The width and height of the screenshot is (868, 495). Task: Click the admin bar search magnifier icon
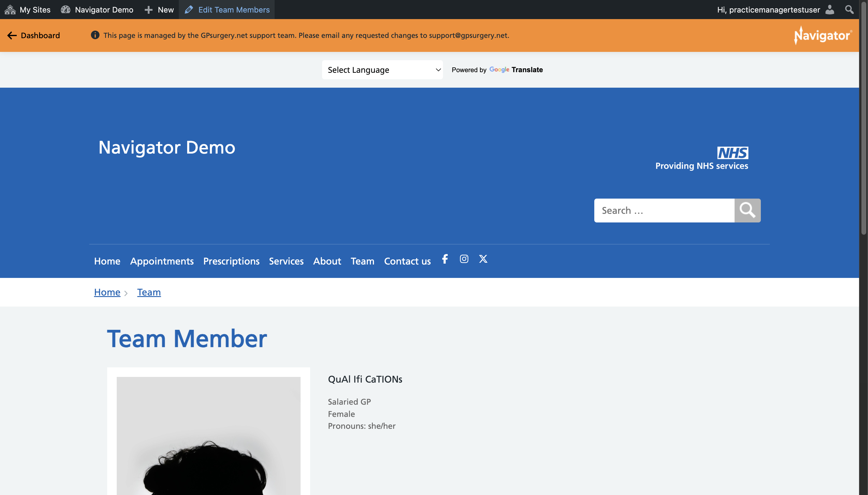849,10
